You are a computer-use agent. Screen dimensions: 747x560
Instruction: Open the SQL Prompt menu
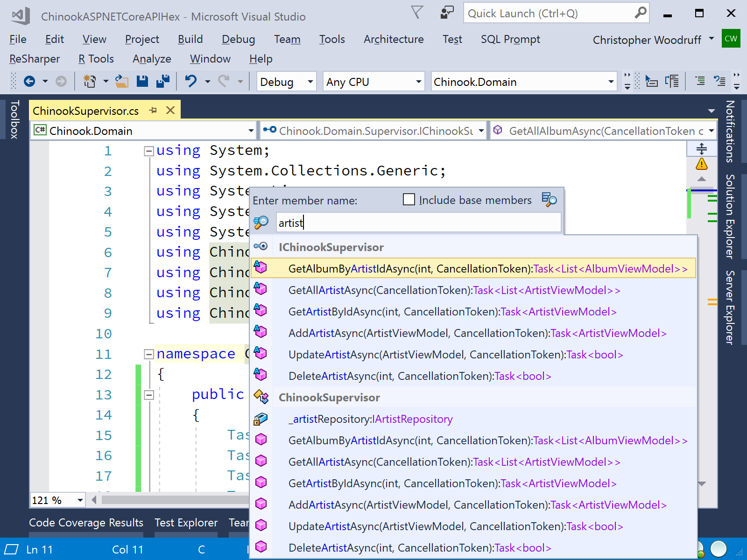click(x=510, y=39)
